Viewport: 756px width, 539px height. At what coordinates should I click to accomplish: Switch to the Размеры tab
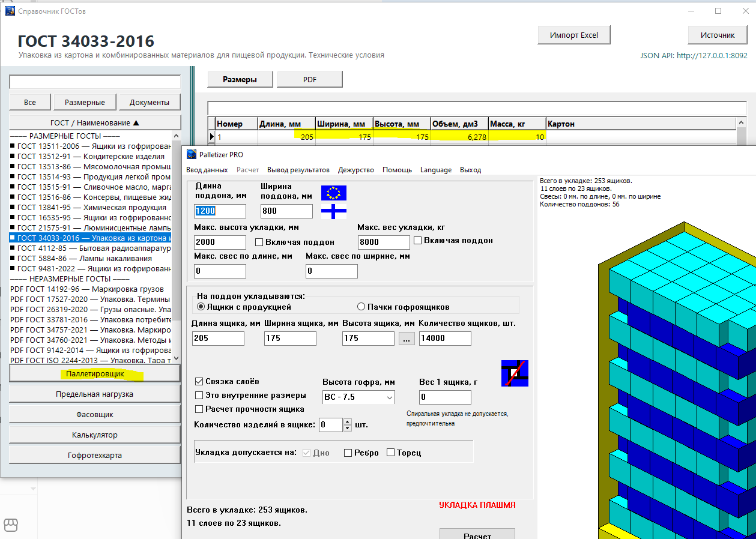click(240, 79)
